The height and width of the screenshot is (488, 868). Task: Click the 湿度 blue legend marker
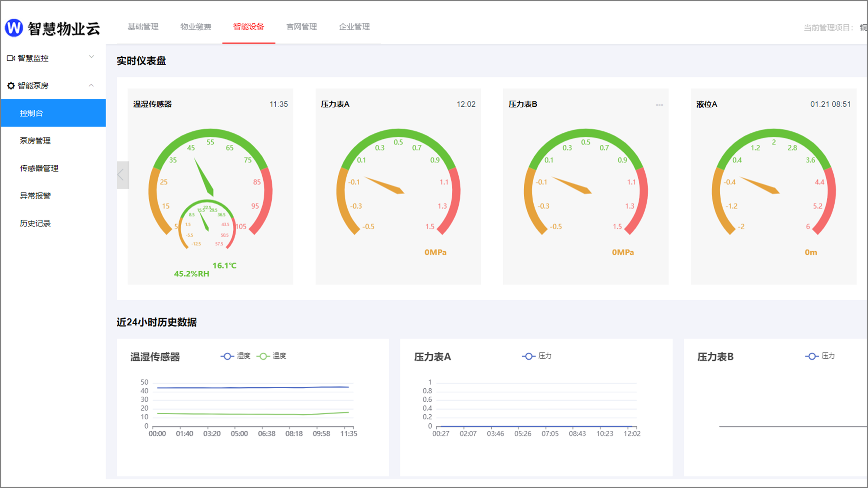227,356
